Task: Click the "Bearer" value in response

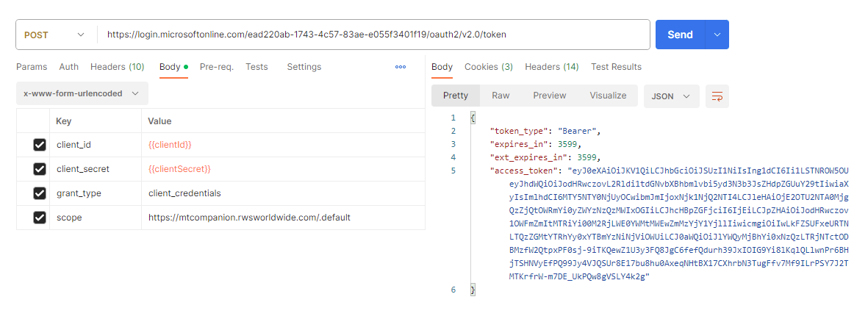Action: (x=576, y=132)
